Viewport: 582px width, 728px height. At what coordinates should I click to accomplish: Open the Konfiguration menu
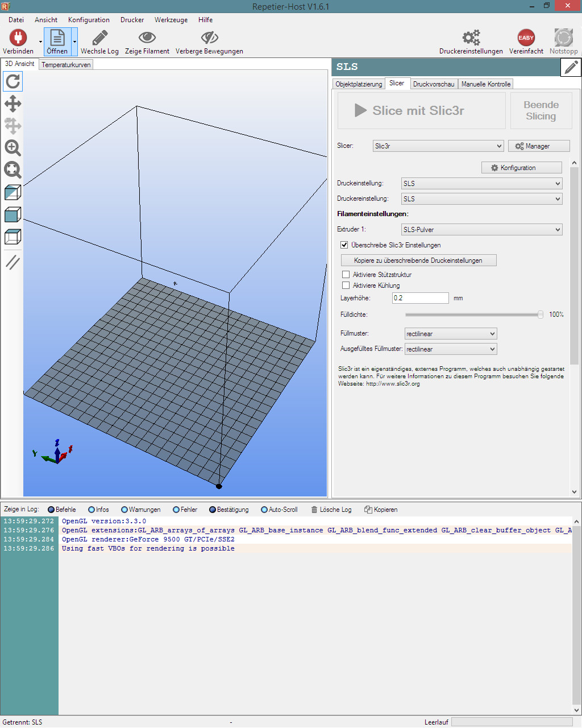(x=89, y=19)
